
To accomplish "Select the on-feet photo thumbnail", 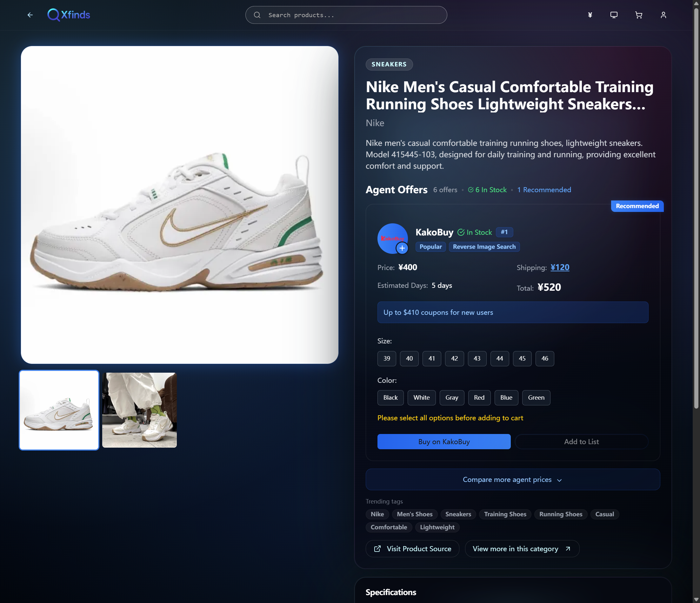I will [140, 410].
